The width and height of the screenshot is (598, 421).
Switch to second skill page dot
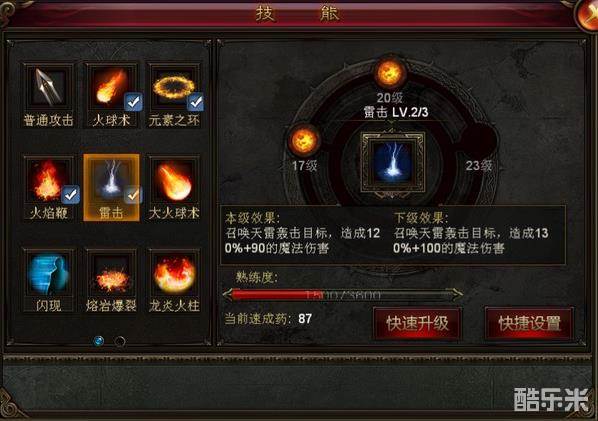click(120, 341)
